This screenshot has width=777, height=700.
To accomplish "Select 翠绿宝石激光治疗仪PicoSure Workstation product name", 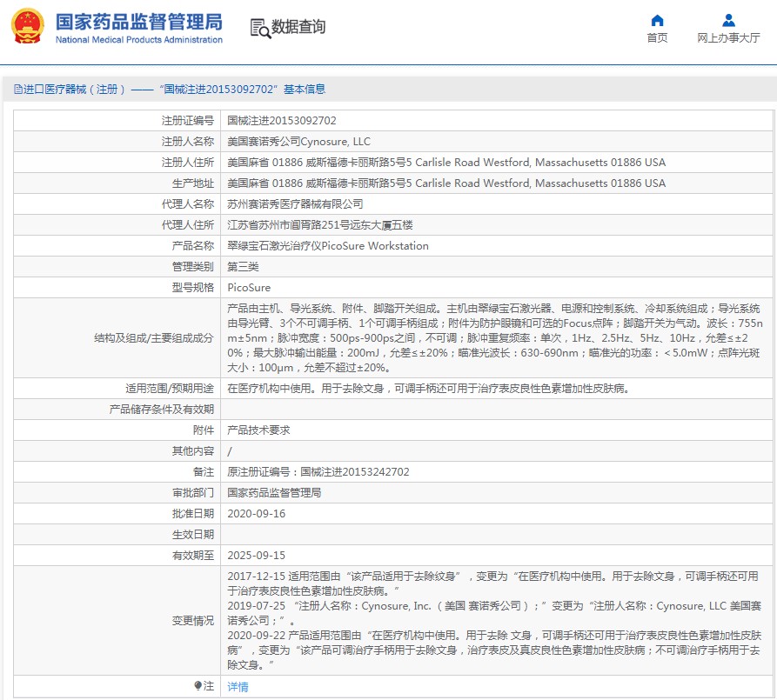I will (328, 246).
